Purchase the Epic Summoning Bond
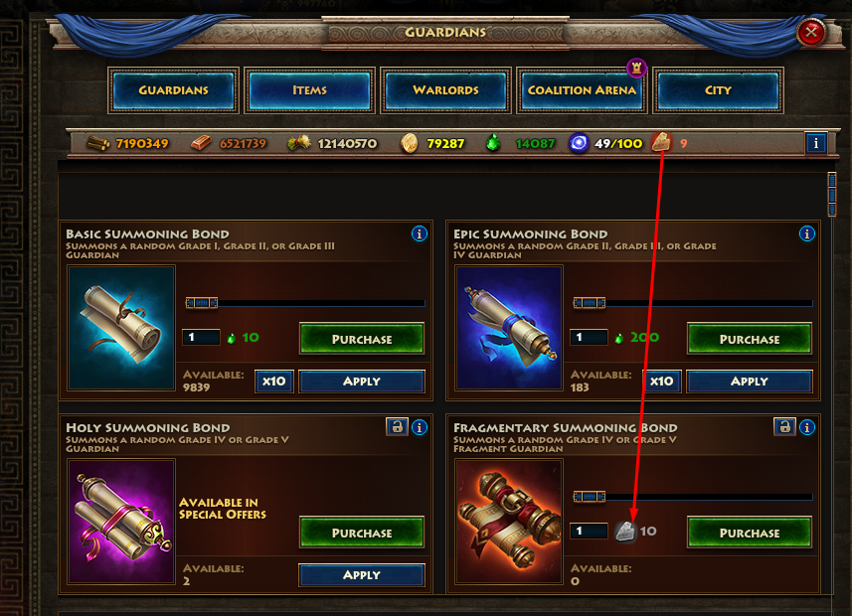Image resolution: width=852 pixels, height=616 pixels. [750, 339]
